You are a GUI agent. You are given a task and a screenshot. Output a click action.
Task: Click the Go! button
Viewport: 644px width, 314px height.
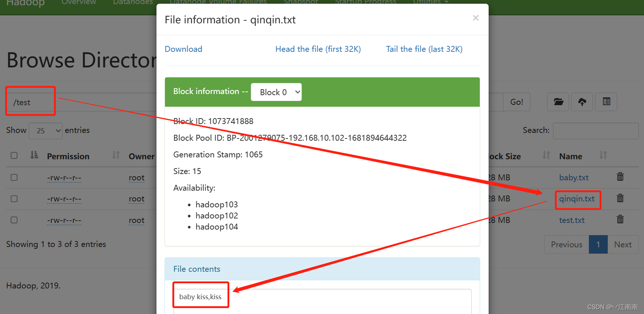(x=517, y=102)
